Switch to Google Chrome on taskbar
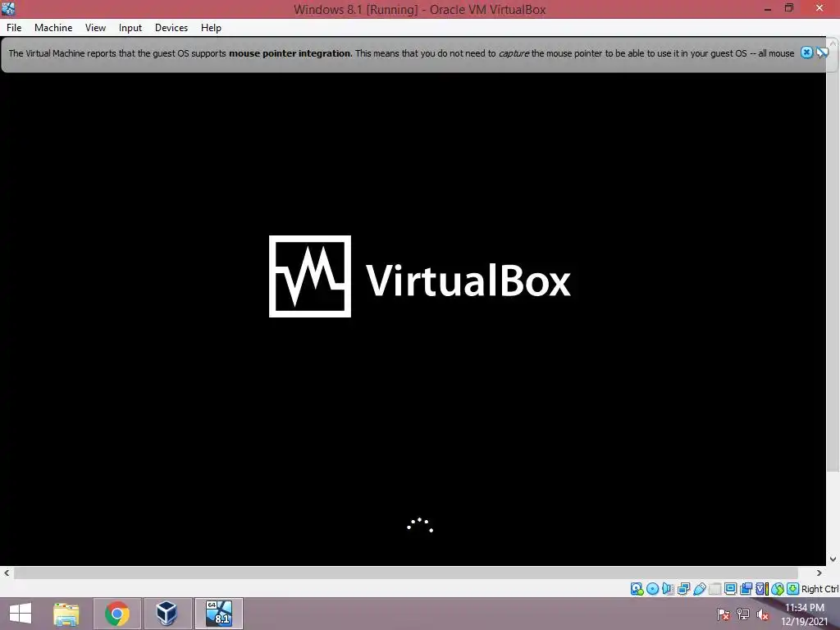 click(x=117, y=614)
